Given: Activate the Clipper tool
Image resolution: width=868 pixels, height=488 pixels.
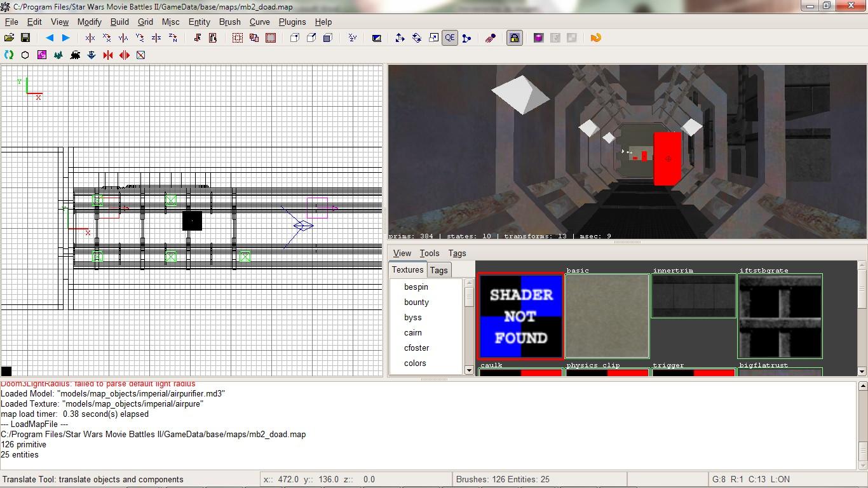Looking at the screenshot, I should pos(466,38).
